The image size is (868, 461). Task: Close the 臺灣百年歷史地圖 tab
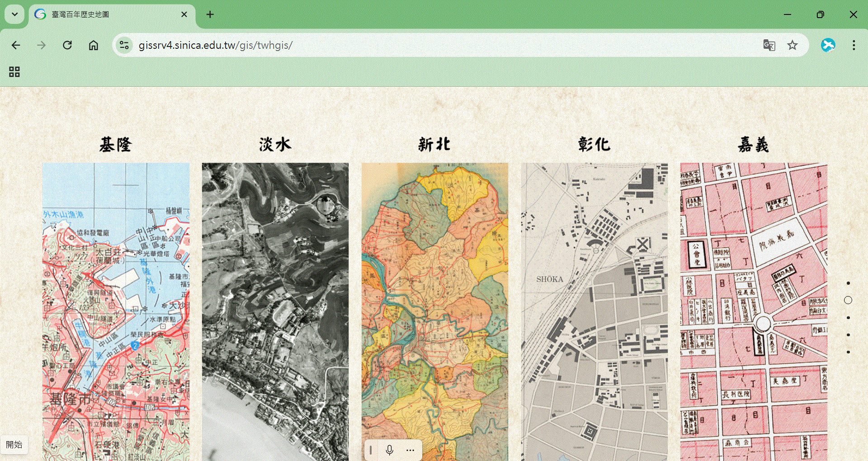tap(184, 14)
